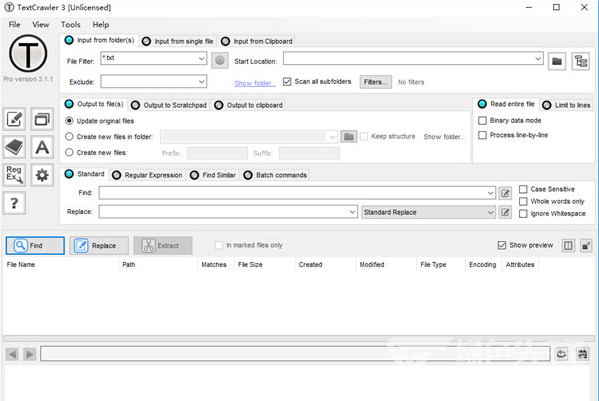599x401 pixels.
Task: Open the Help menu
Action: coord(101,24)
